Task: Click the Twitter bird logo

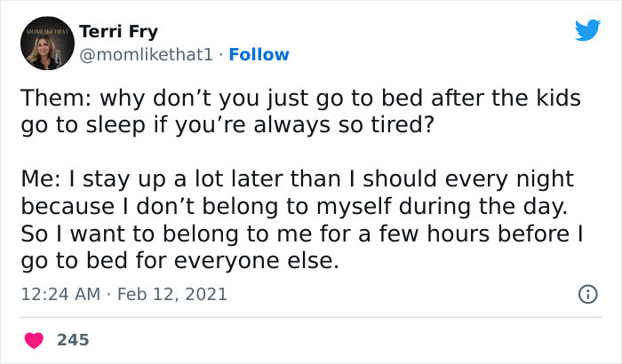Action: click(x=587, y=31)
